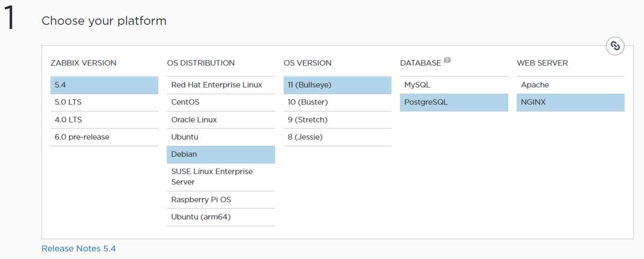
Task: Switch database to MySQL
Action: point(453,85)
